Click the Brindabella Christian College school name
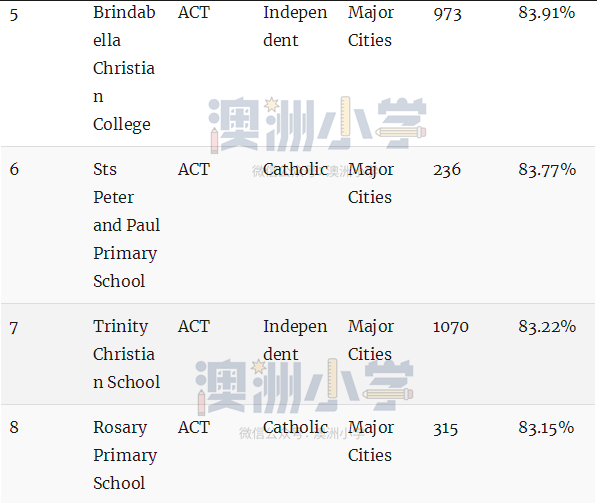The image size is (597, 503). pyautogui.click(x=124, y=69)
